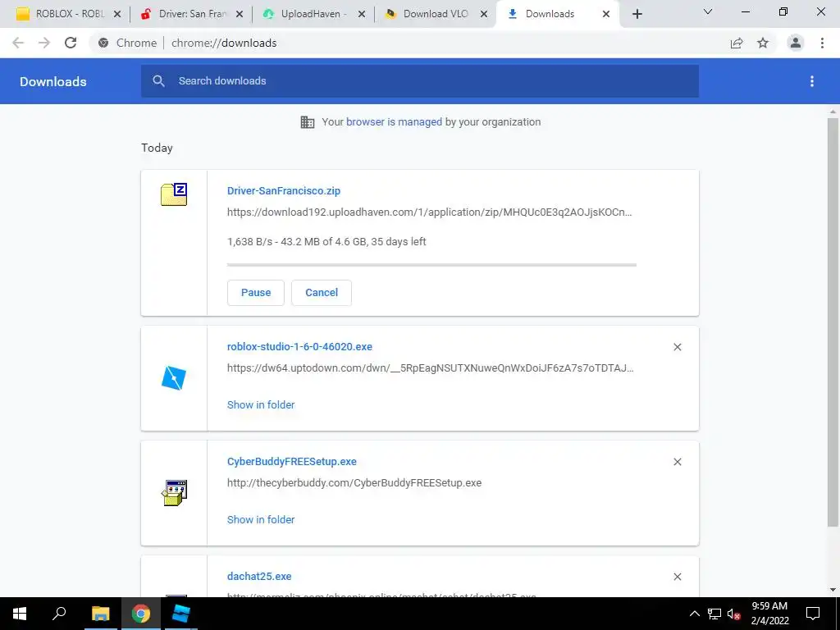Screen dimensions: 840x630
Task: Open the Chrome profile avatar
Action: (796, 43)
